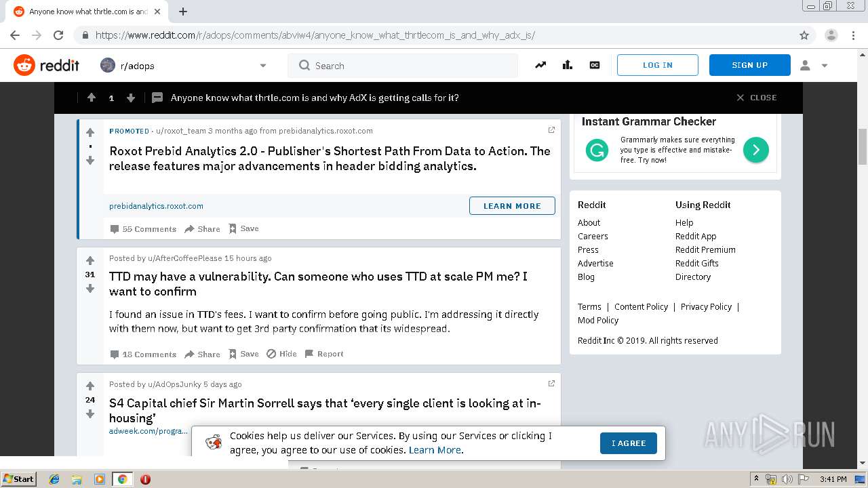This screenshot has width=868, height=488.
Task: Report the TTD vulnerability post
Action: (324, 354)
